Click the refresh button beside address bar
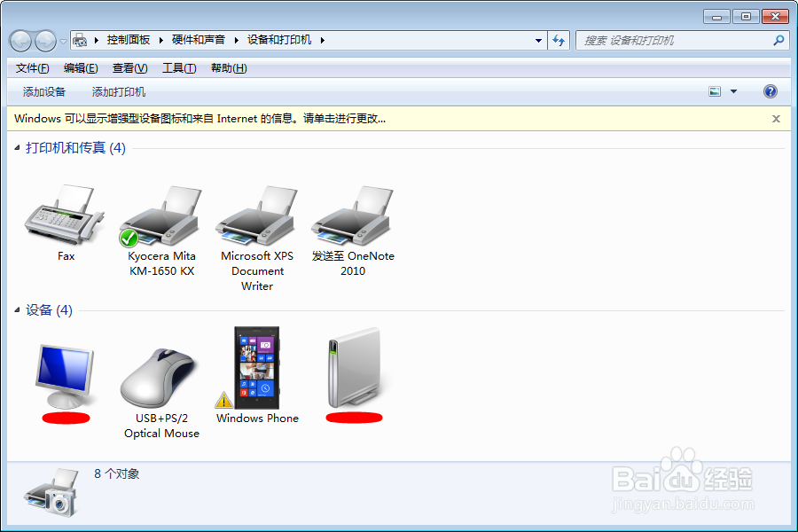 coord(559,40)
